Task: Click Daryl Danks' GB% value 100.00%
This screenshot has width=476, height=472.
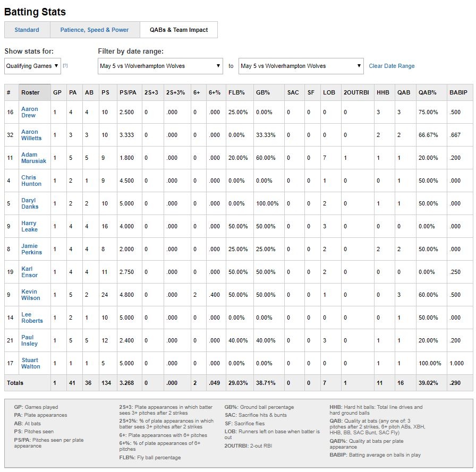Action: [267, 203]
